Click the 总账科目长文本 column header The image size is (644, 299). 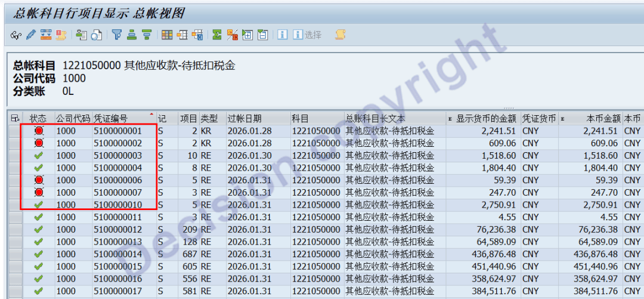tap(395, 119)
